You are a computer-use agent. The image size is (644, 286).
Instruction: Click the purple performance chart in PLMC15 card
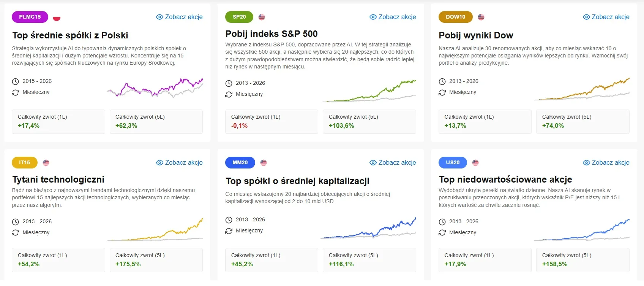tap(155, 87)
